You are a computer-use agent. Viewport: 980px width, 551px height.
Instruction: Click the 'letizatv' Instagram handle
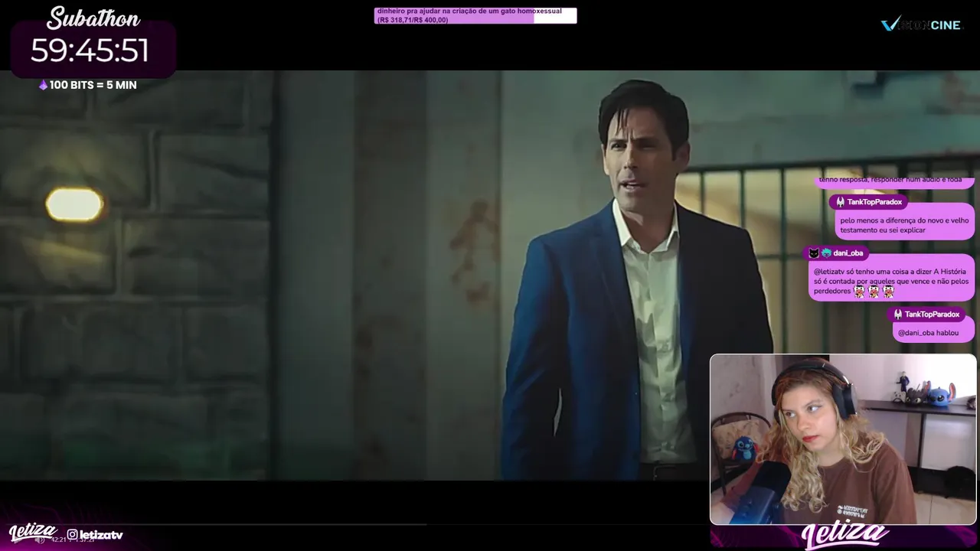(101, 535)
